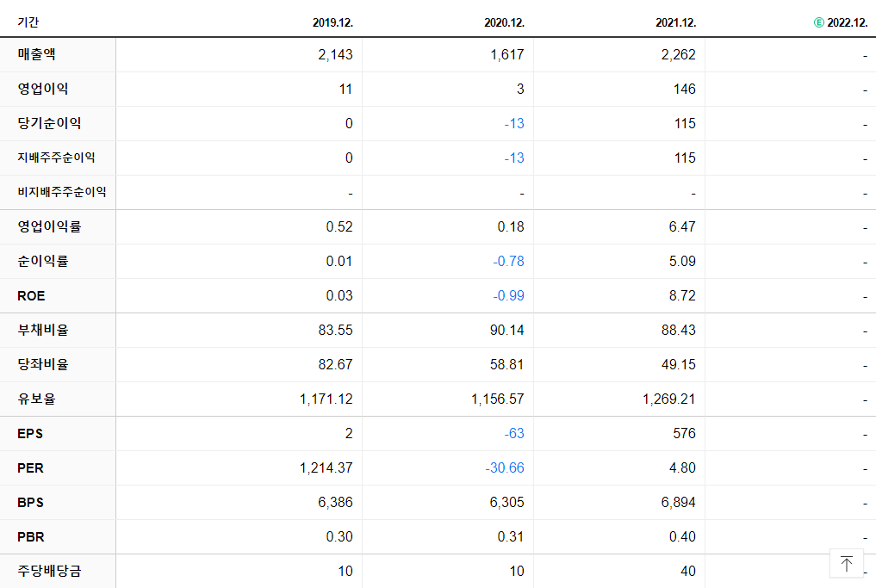Click the 0.18 operating margin value
The image size is (876, 588).
click(511, 227)
